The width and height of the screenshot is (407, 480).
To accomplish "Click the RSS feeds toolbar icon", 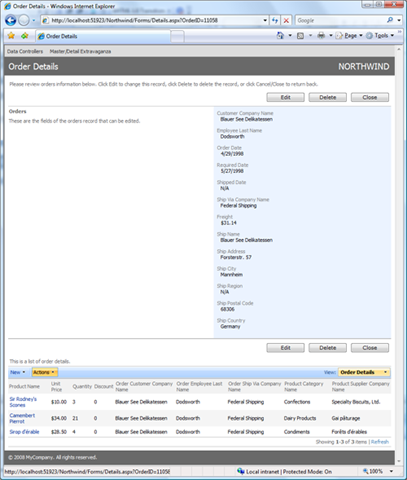I will click(300, 36).
